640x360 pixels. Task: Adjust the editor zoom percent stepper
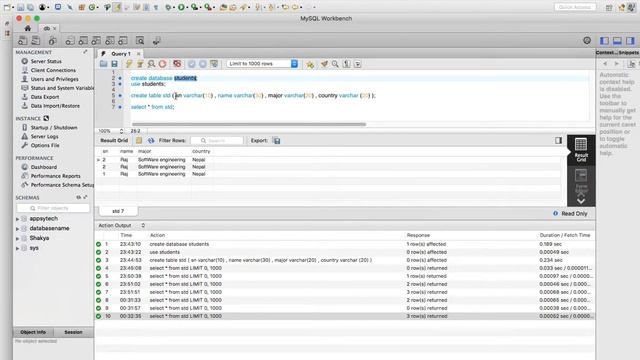tap(121, 131)
